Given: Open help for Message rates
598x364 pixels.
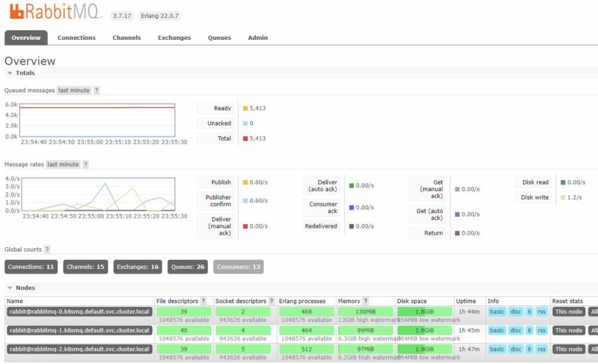Looking at the screenshot, I should point(85,164).
